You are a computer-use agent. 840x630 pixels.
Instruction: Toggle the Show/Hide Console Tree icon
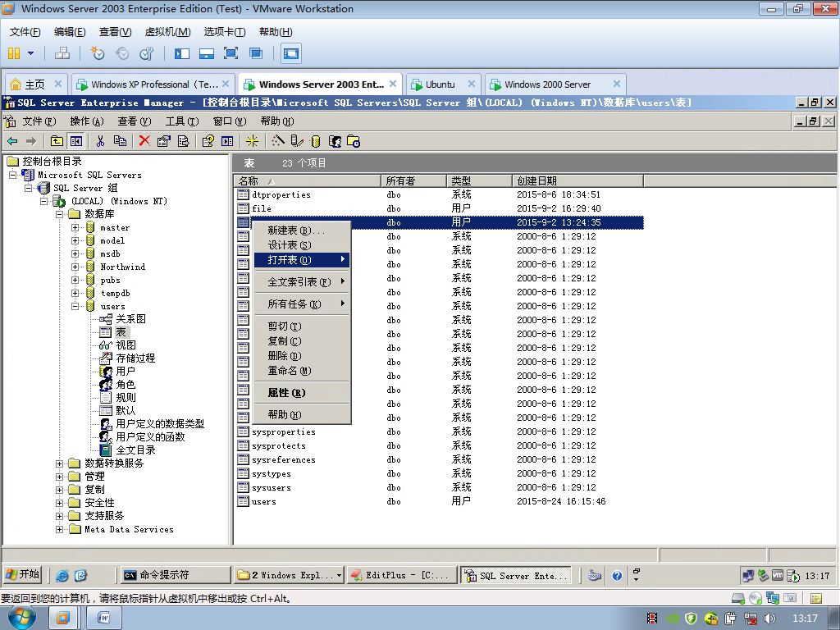click(76, 141)
